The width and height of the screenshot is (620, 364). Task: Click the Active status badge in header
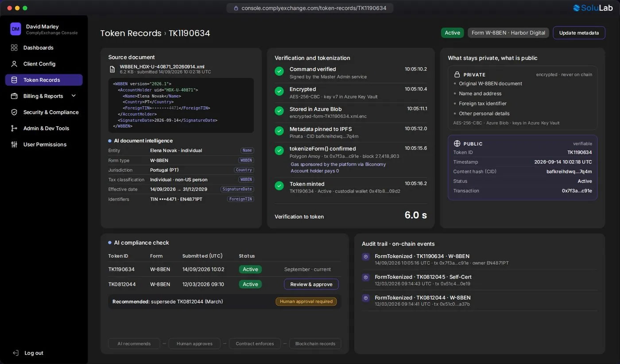click(x=452, y=33)
